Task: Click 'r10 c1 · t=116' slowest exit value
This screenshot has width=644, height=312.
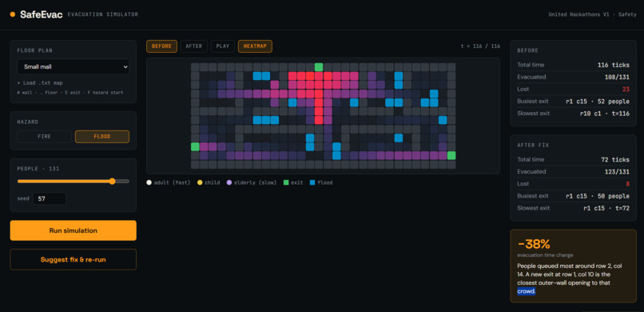Action: pyautogui.click(x=605, y=113)
